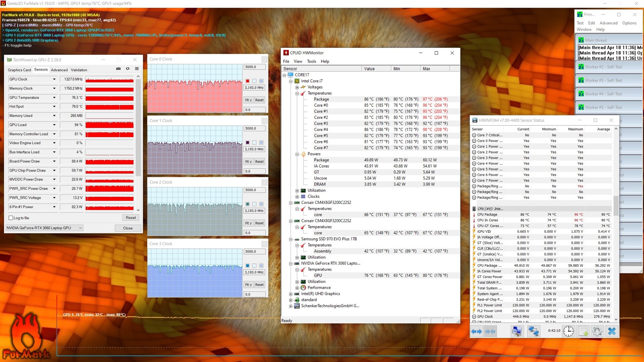
Task: Click HWiNFO network monitors icon
Action: click(x=533, y=331)
